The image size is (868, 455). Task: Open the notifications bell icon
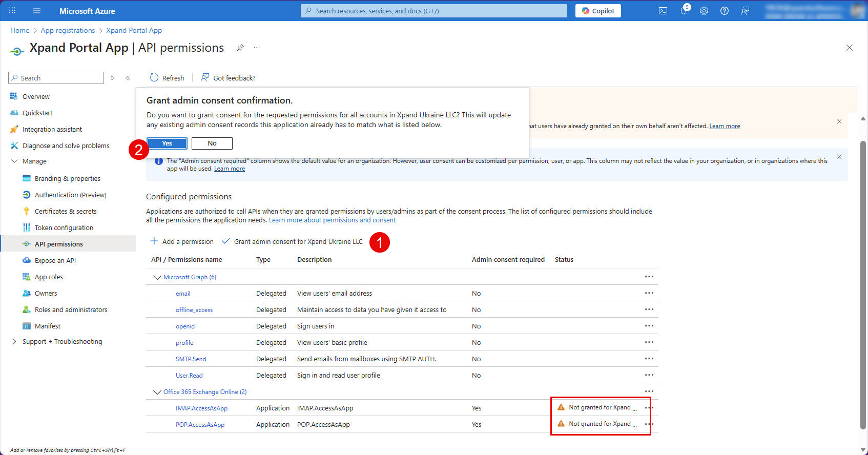pyautogui.click(x=684, y=11)
